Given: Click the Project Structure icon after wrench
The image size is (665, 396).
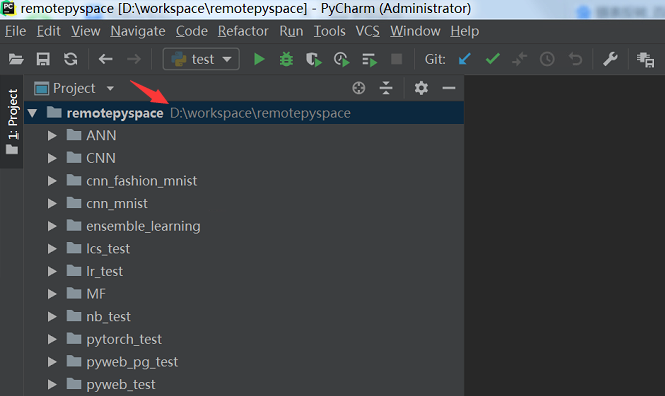Looking at the screenshot, I should pyautogui.click(x=645, y=60).
